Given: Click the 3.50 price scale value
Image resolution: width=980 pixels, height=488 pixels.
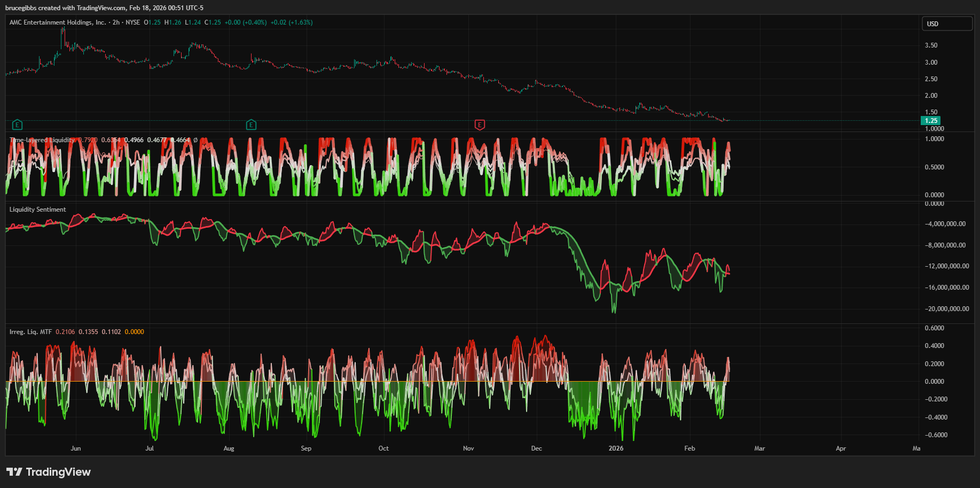Looking at the screenshot, I should click(931, 45).
